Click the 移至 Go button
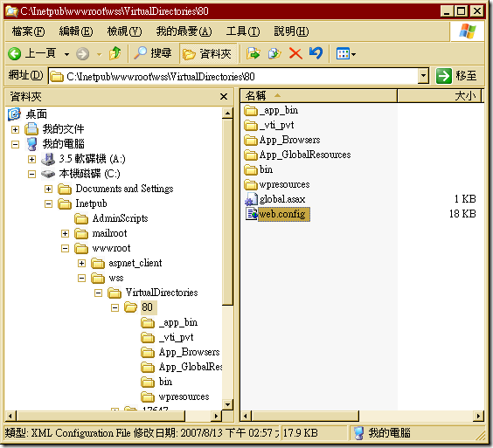 (x=456, y=76)
